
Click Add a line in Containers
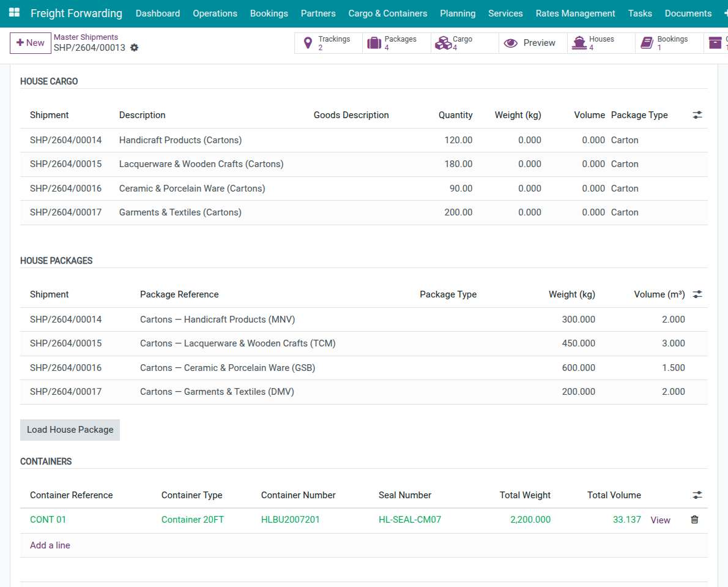pos(50,545)
